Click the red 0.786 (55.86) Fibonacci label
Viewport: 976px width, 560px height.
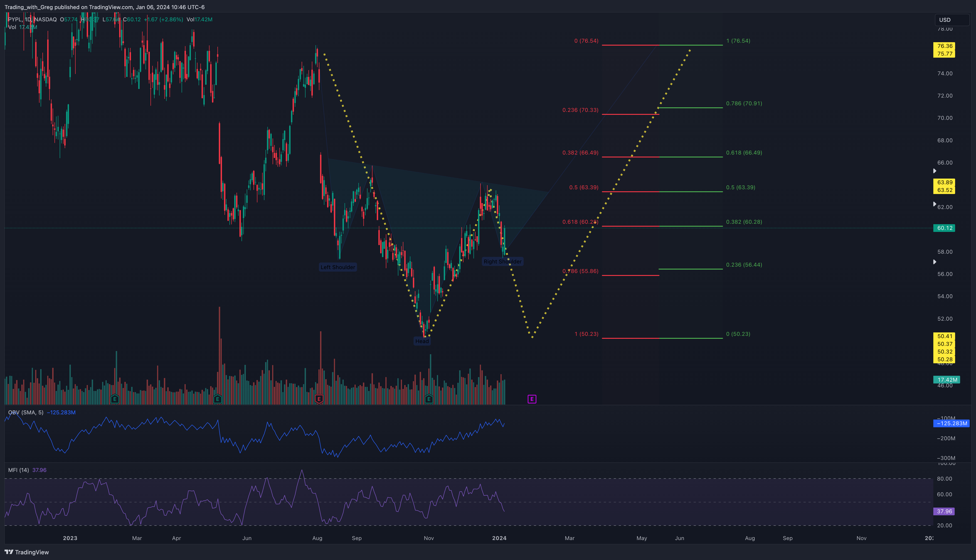580,271
